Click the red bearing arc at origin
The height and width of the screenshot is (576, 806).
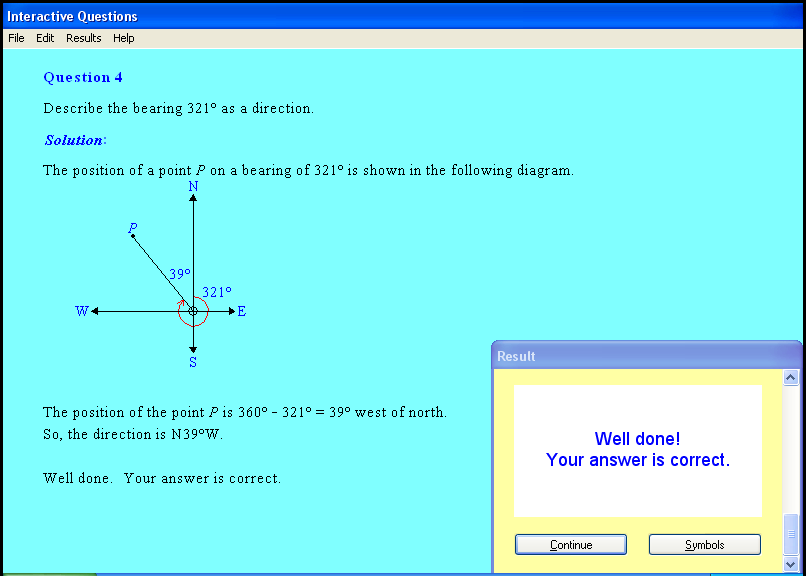[x=193, y=311]
